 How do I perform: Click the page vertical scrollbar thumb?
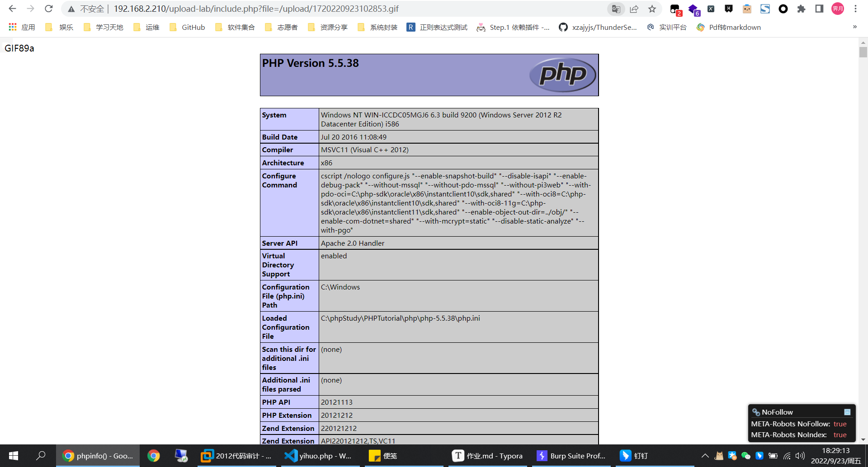(x=863, y=52)
